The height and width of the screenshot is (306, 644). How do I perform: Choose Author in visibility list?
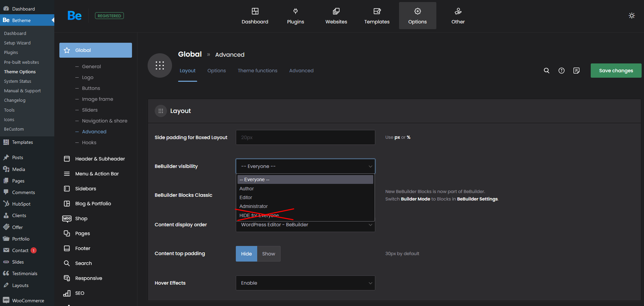(x=305, y=189)
